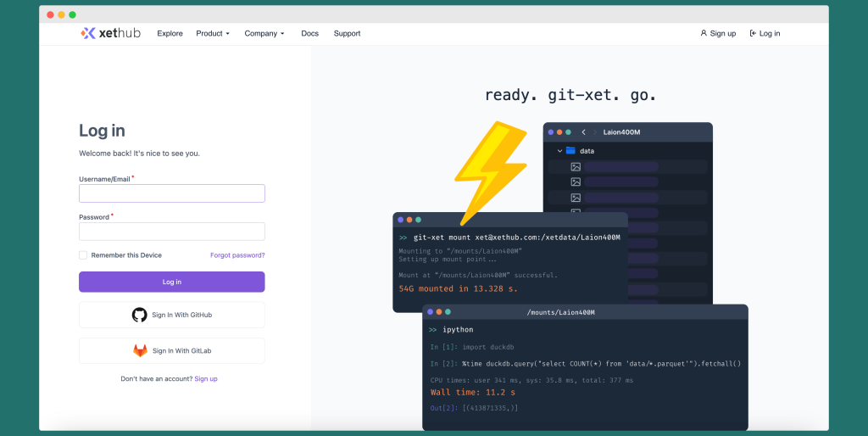Click the yellow macOS window minimize button
This screenshot has height=436, width=868.
61,15
